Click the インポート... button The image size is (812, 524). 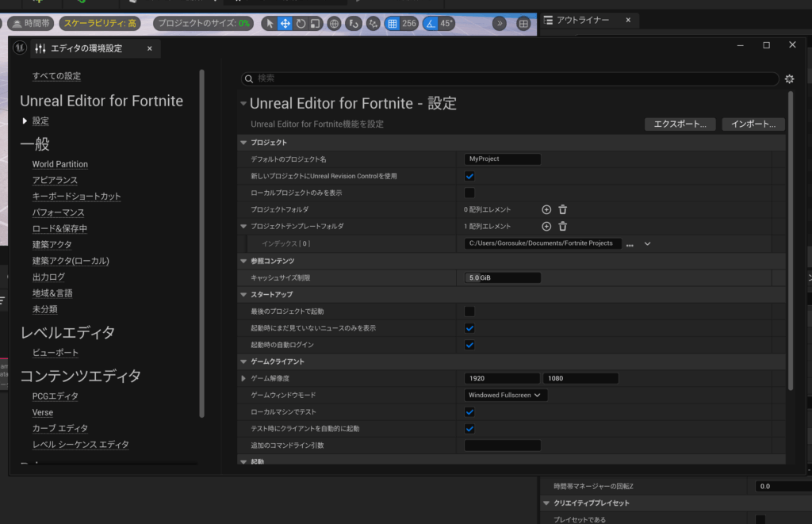tap(753, 124)
